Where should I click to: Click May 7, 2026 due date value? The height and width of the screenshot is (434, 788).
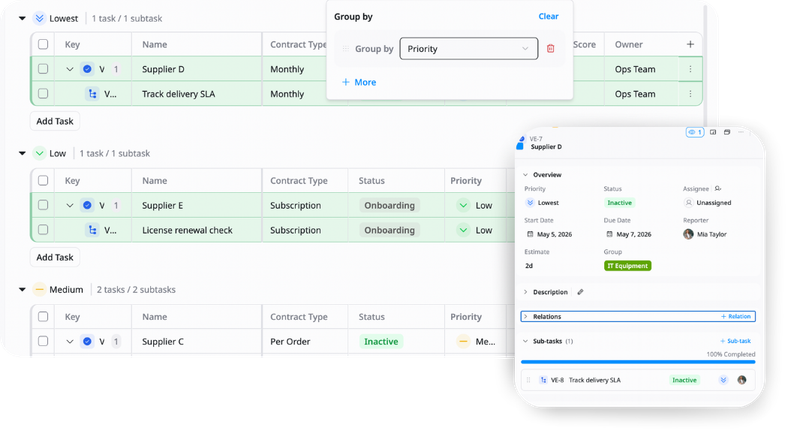(x=634, y=234)
